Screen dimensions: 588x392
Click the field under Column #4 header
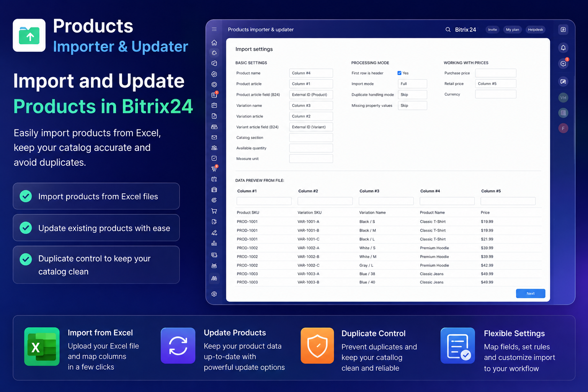(447, 201)
